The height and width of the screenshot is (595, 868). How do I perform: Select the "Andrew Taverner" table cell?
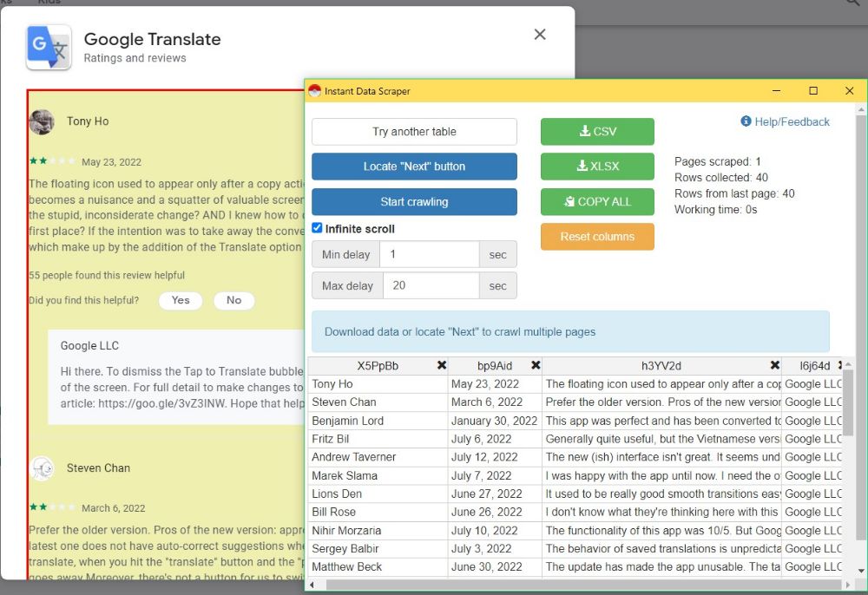378,457
